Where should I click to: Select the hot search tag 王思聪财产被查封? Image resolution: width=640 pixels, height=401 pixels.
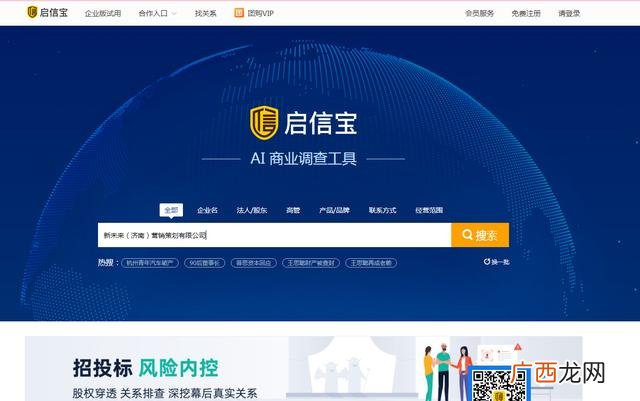(311, 263)
